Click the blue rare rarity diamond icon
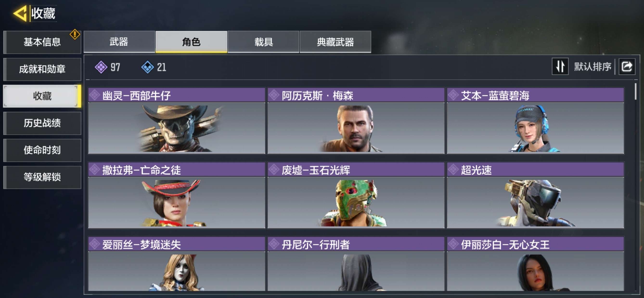Viewport: 644px width, 298px height. point(148,67)
